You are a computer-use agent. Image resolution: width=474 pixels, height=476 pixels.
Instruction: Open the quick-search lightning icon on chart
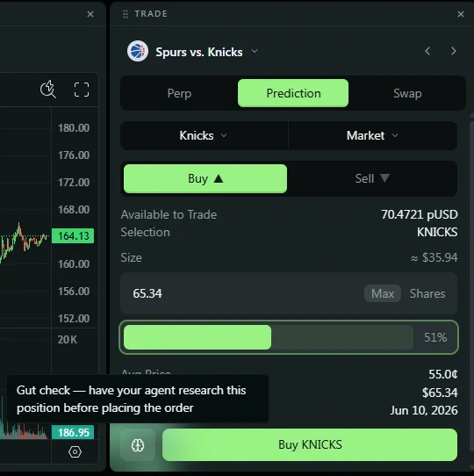click(48, 90)
